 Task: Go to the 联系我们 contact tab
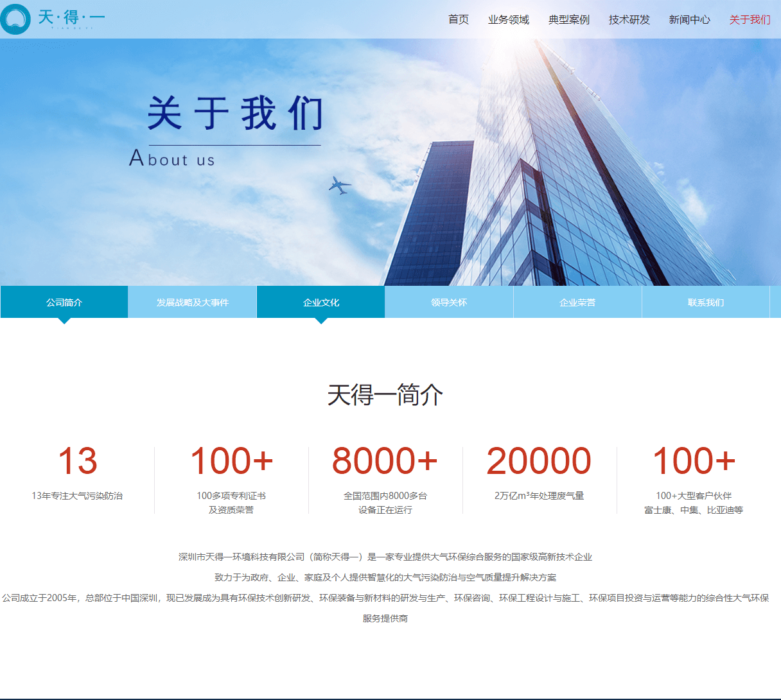pyautogui.click(x=705, y=301)
